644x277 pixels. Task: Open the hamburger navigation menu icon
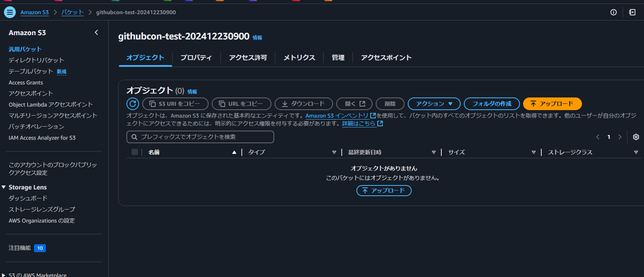[10, 12]
